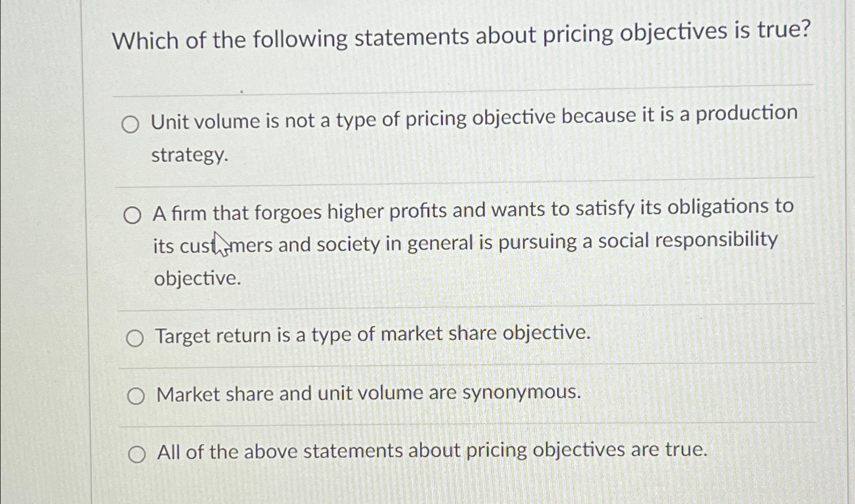Click the word 'synonymous' in the fourth answer

point(518,393)
